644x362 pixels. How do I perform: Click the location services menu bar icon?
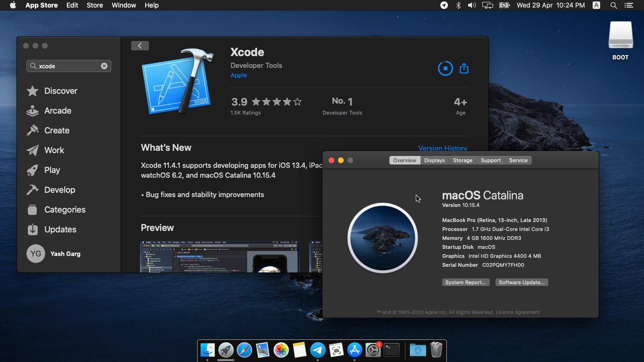click(444, 5)
